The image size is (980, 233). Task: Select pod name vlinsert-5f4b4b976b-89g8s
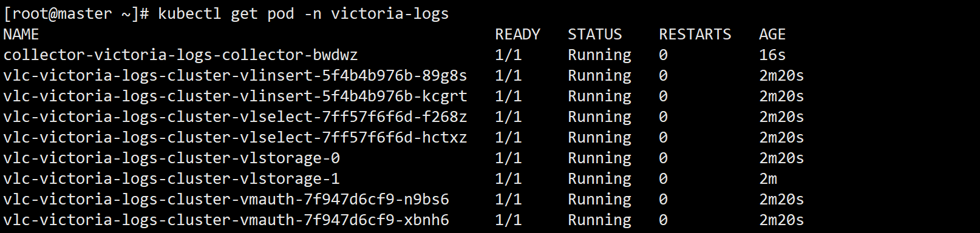tap(236, 76)
